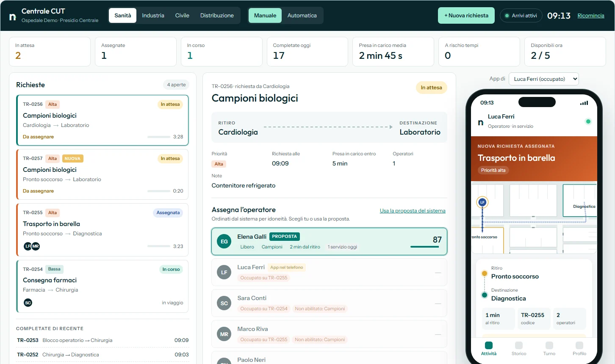Click the Diagnostica room on phone map
Screen dimensions: 615x364
click(x=580, y=201)
